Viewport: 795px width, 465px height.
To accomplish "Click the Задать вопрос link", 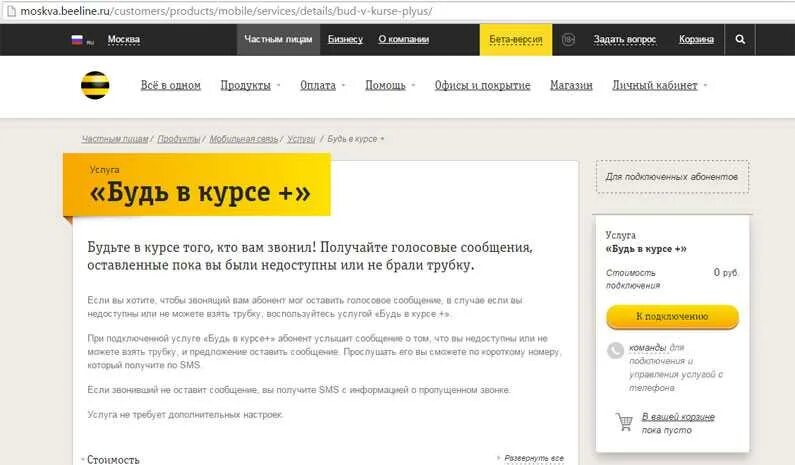I will pyautogui.click(x=625, y=40).
